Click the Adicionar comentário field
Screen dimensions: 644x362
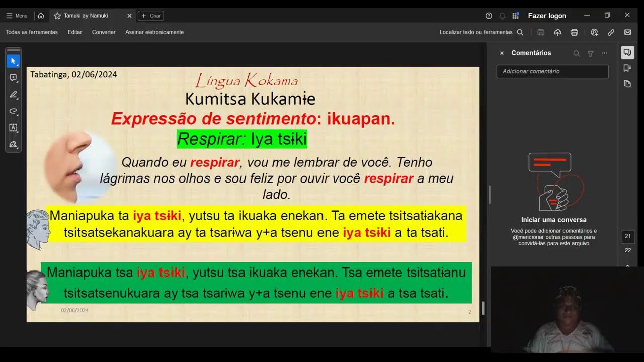tap(552, 71)
